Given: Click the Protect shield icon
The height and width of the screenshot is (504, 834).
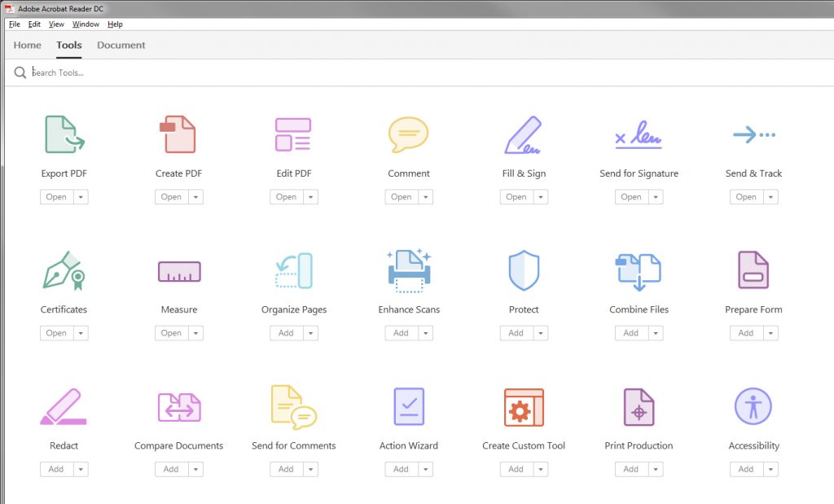Looking at the screenshot, I should (x=524, y=270).
